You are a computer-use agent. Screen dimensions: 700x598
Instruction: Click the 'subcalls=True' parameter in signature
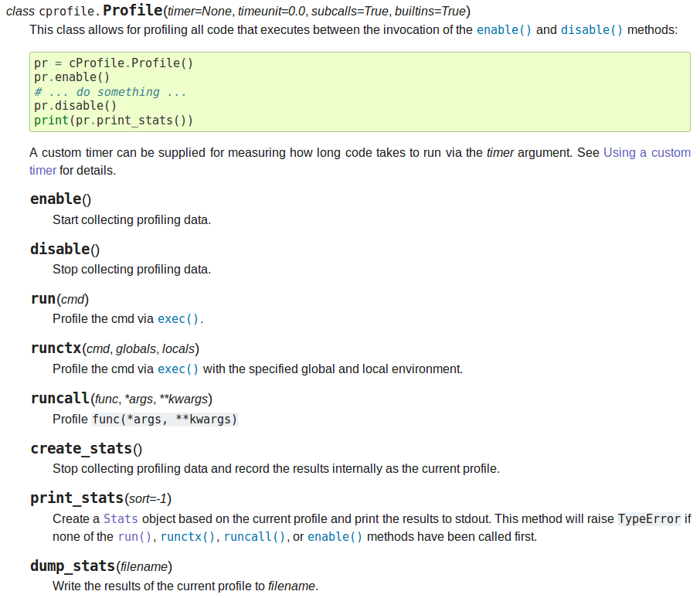350,11
